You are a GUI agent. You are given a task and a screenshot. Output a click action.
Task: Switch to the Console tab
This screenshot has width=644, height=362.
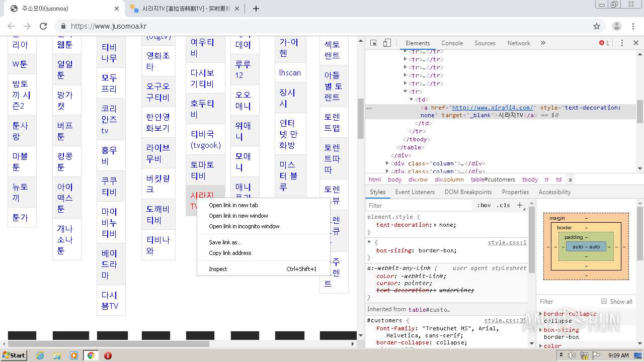coord(452,43)
